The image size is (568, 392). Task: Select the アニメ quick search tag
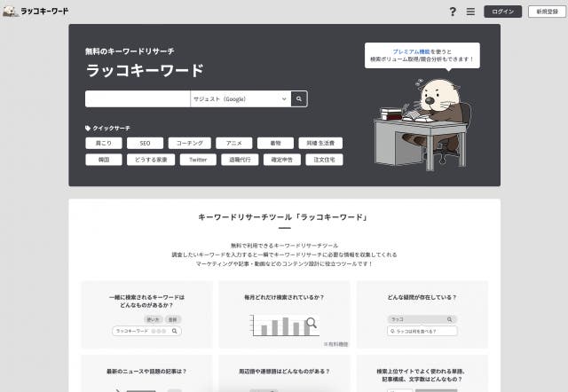click(234, 143)
